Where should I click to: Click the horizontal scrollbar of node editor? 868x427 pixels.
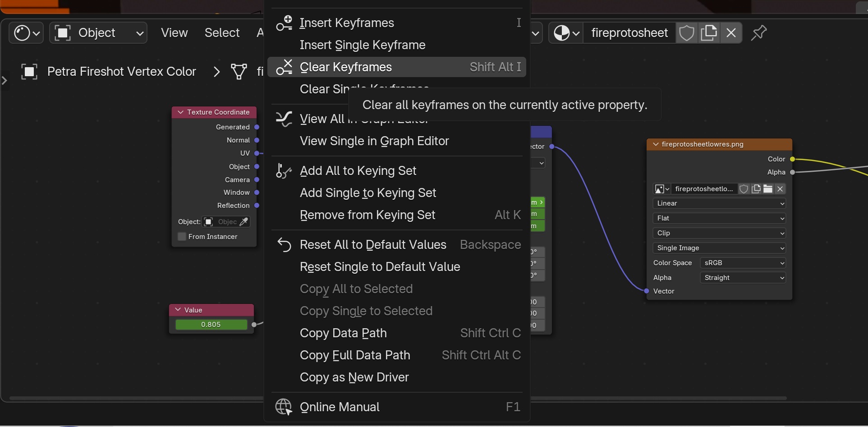pyautogui.click(x=398, y=398)
